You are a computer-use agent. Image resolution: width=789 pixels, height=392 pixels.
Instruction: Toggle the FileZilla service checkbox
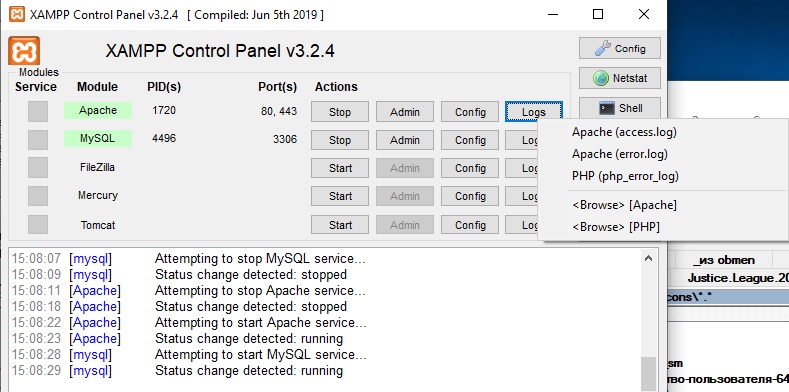pyautogui.click(x=38, y=168)
